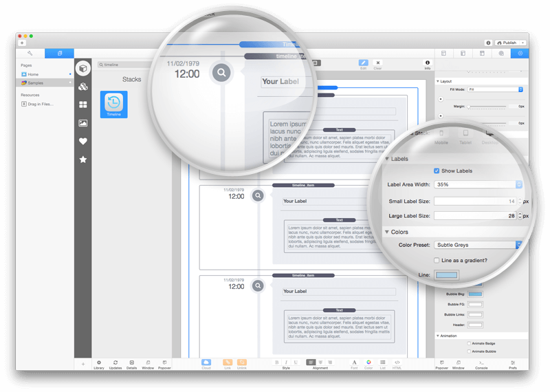Screen dimensions: 550x392
Task: Click the Publish button
Action: coord(507,43)
